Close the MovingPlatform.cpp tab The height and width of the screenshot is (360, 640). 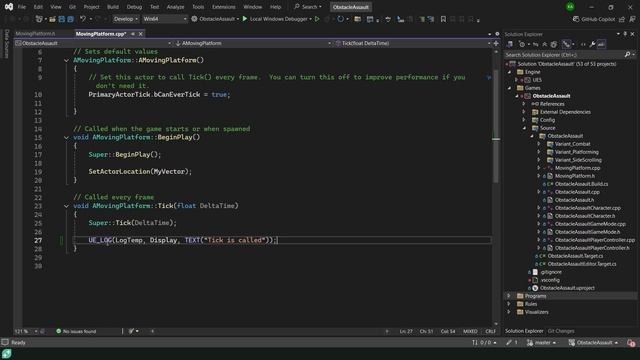[140, 34]
